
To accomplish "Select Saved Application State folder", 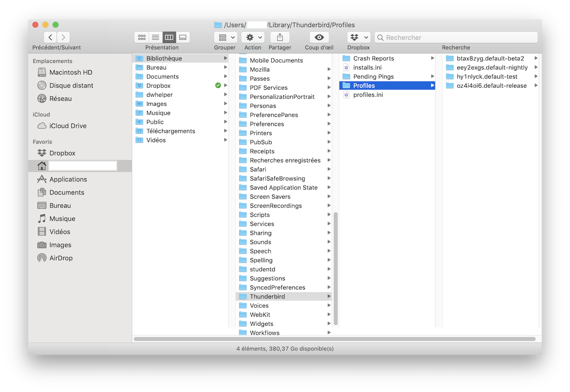I will click(284, 188).
